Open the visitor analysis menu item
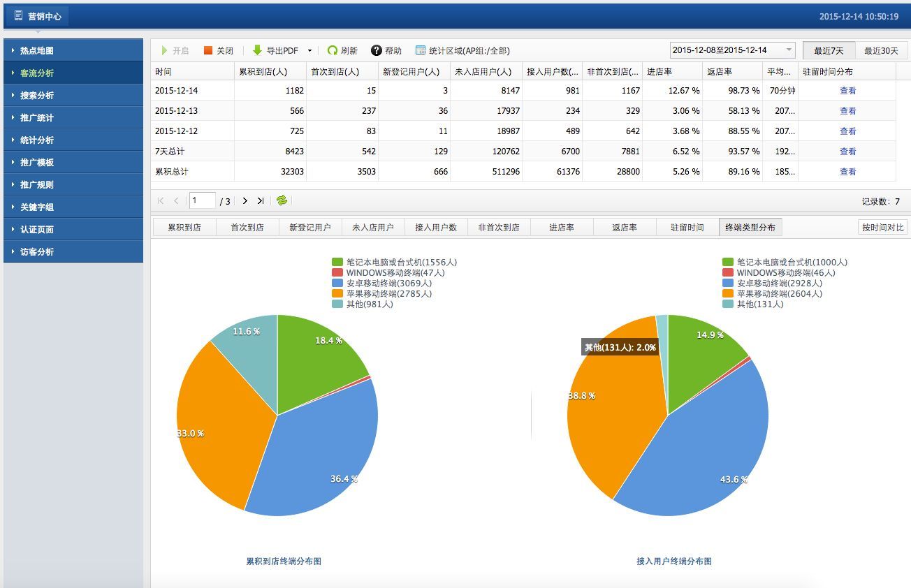Image resolution: width=911 pixels, height=588 pixels. tap(37, 252)
